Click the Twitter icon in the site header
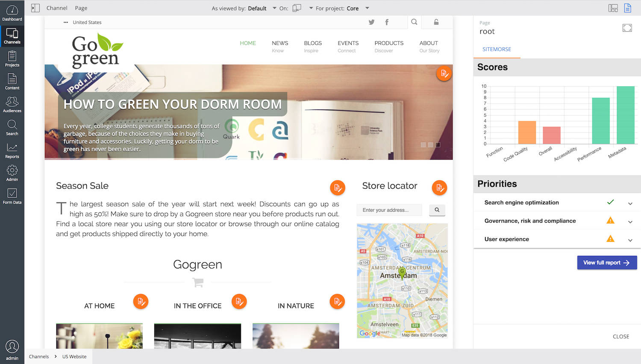The image size is (641, 364). [371, 22]
